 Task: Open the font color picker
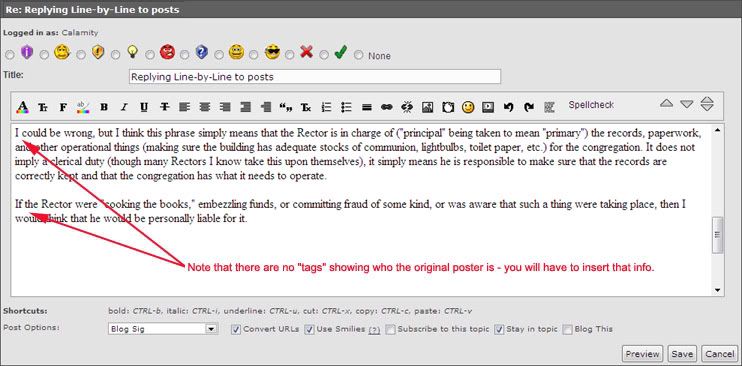tap(22, 107)
